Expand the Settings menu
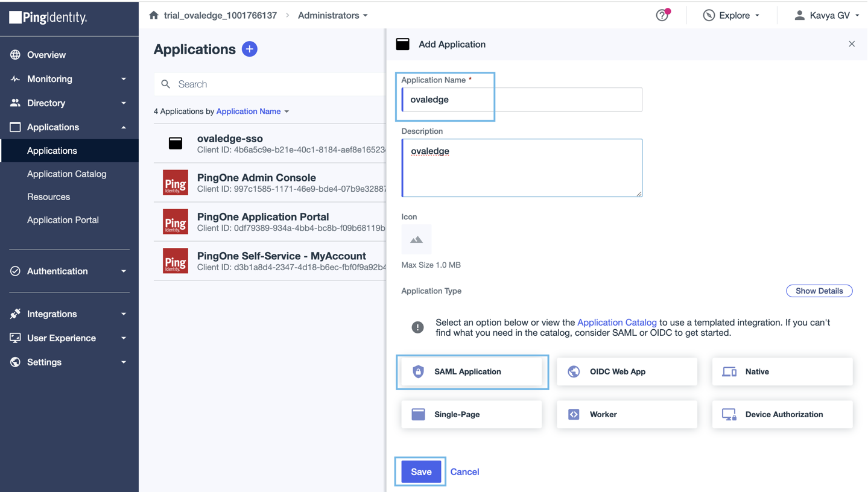This screenshot has height=492, width=868. click(x=124, y=362)
